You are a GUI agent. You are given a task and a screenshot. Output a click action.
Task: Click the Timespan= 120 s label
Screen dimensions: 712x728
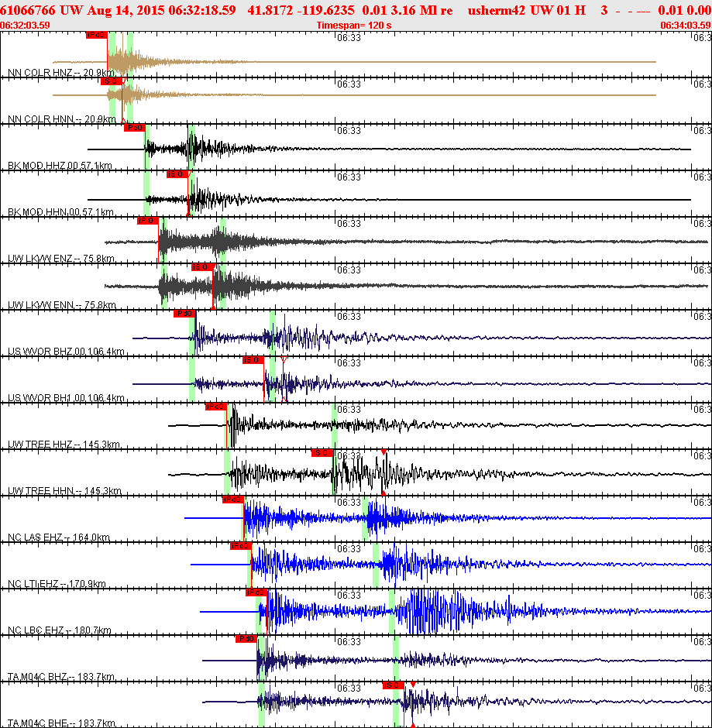tap(354, 25)
